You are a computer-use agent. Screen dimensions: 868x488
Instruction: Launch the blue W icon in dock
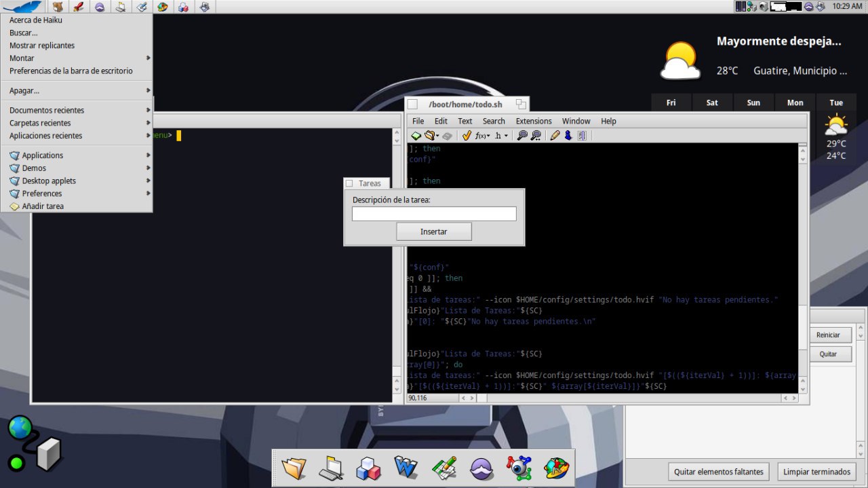pyautogui.click(x=406, y=468)
